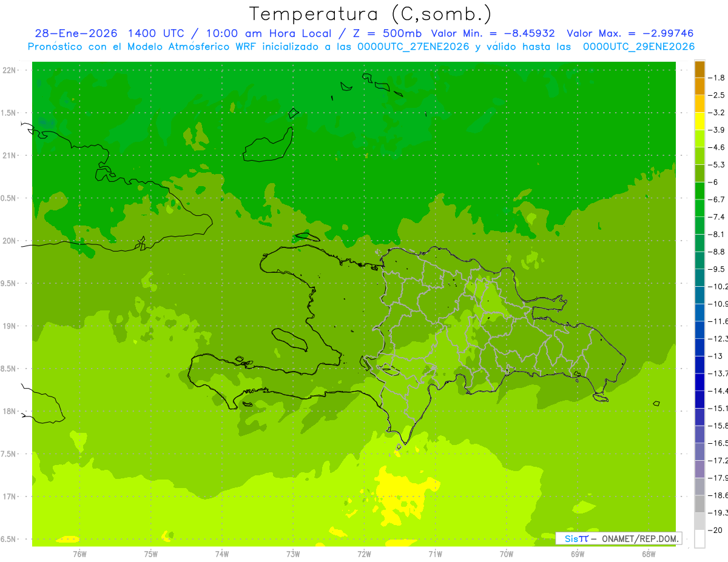Click the '21N' latitude label

tap(10, 155)
